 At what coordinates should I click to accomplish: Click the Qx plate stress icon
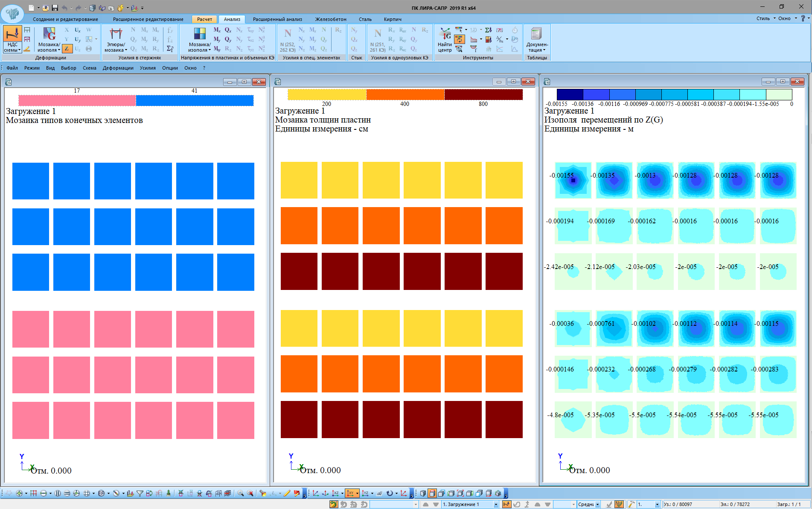pos(228,30)
